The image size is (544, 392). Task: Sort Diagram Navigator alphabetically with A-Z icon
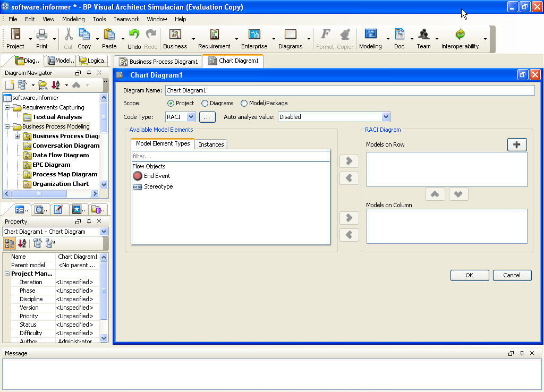(x=56, y=84)
